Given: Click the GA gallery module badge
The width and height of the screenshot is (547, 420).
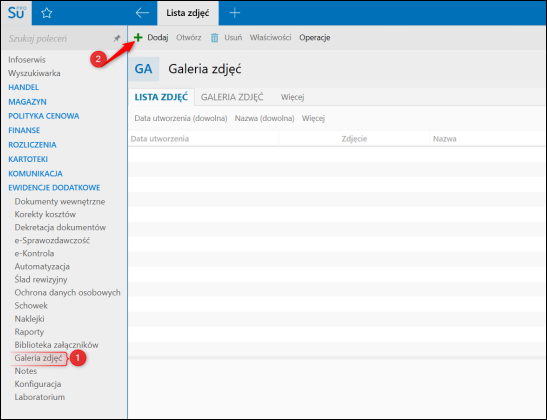Looking at the screenshot, I should (144, 69).
